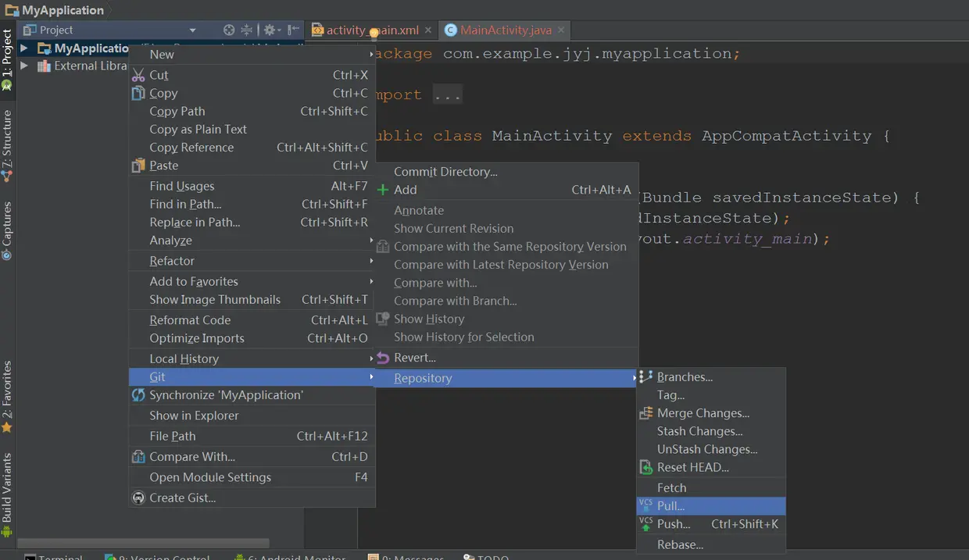Select Pull... in Repository submenu
The width and height of the screenshot is (969, 560).
click(711, 505)
